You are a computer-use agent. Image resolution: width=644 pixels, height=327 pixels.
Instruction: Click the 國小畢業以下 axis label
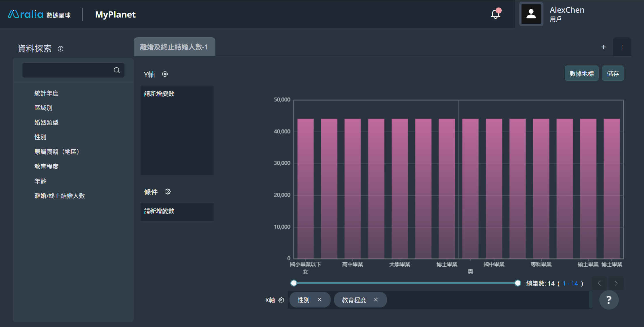pos(305,264)
